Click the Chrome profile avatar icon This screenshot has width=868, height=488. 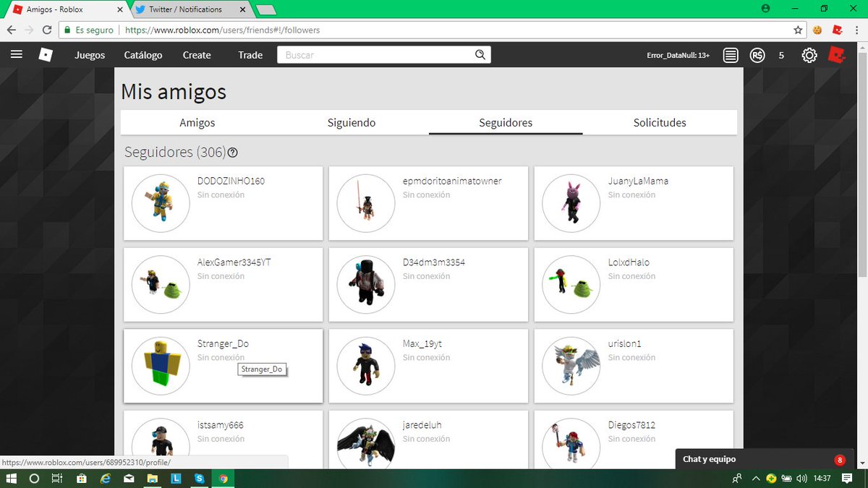click(x=766, y=9)
